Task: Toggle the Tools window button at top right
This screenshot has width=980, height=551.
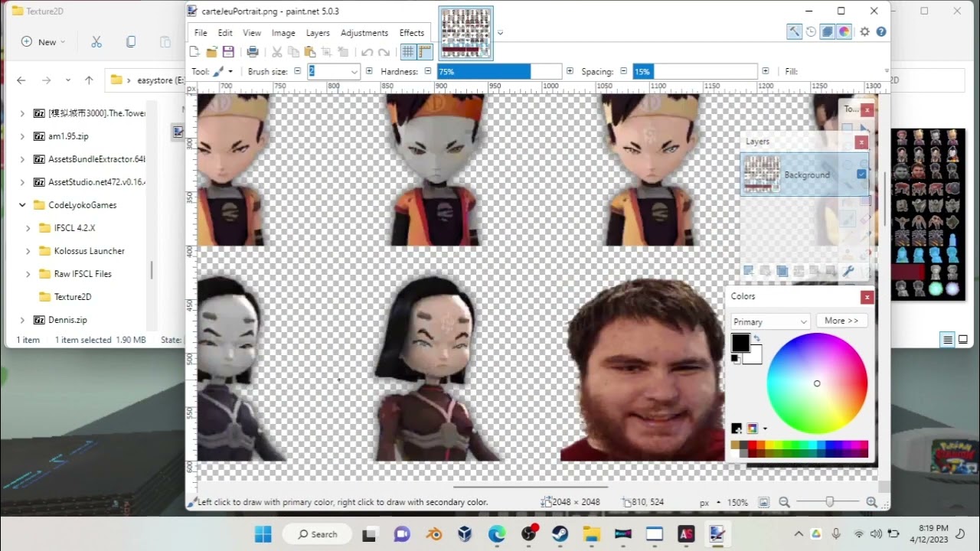Action: click(x=794, y=31)
